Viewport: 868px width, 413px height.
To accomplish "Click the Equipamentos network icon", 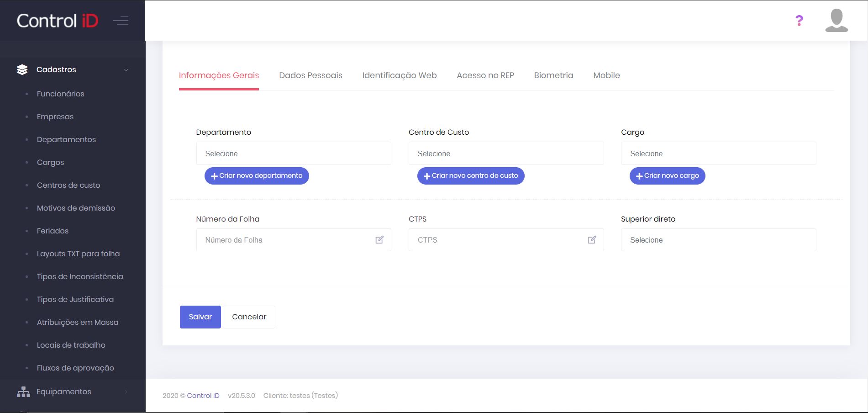I will (23, 392).
